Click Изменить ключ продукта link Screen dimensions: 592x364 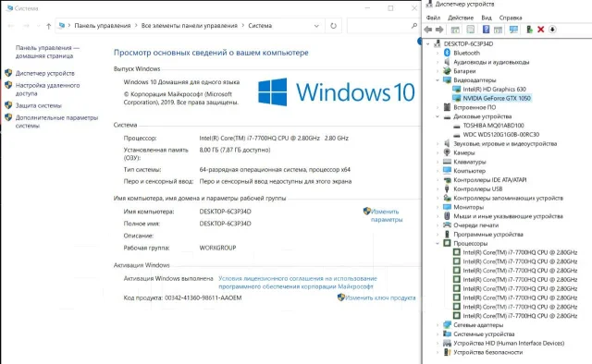(380, 297)
